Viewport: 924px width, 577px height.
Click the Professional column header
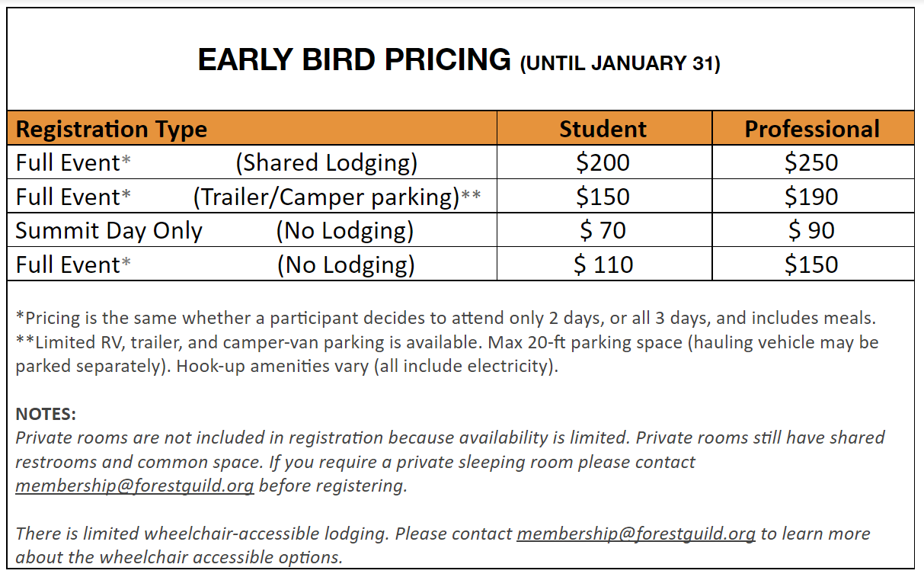click(x=812, y=129)
